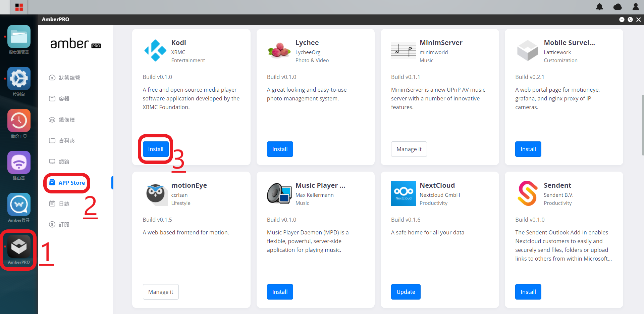Close the AmberPRO window

pos(639,19)
